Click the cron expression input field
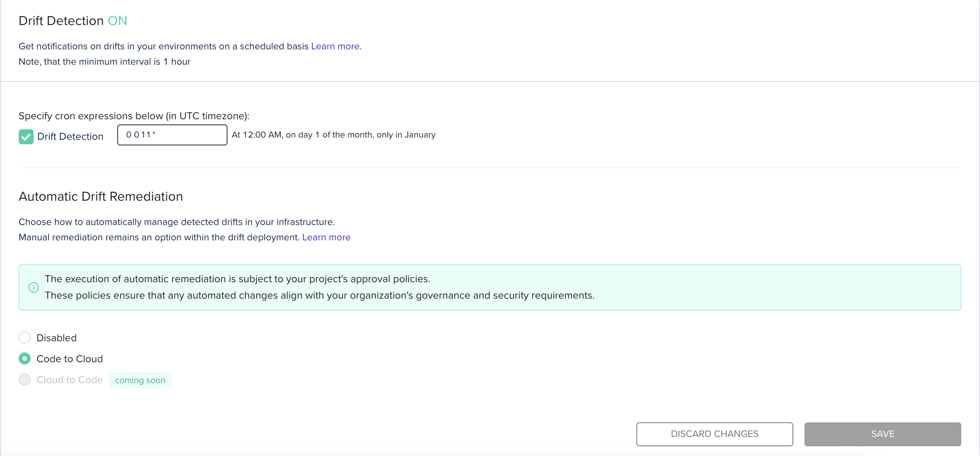Viewport: 980px width, 456px height. point(172,135)
